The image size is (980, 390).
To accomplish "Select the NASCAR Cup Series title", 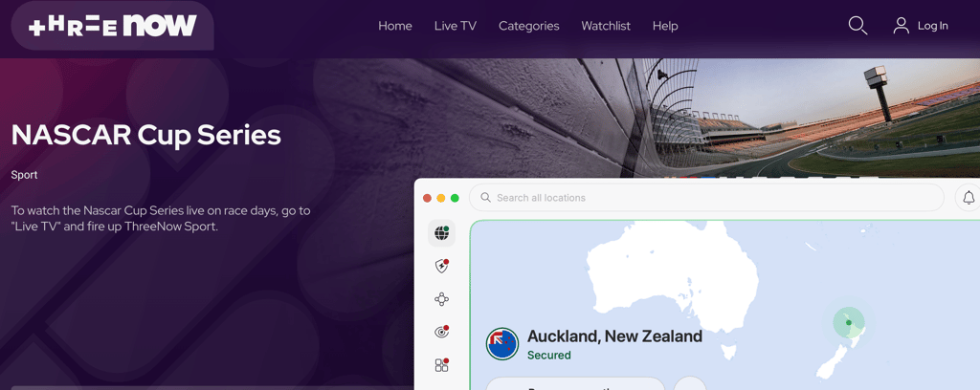I will click(146, 135).
